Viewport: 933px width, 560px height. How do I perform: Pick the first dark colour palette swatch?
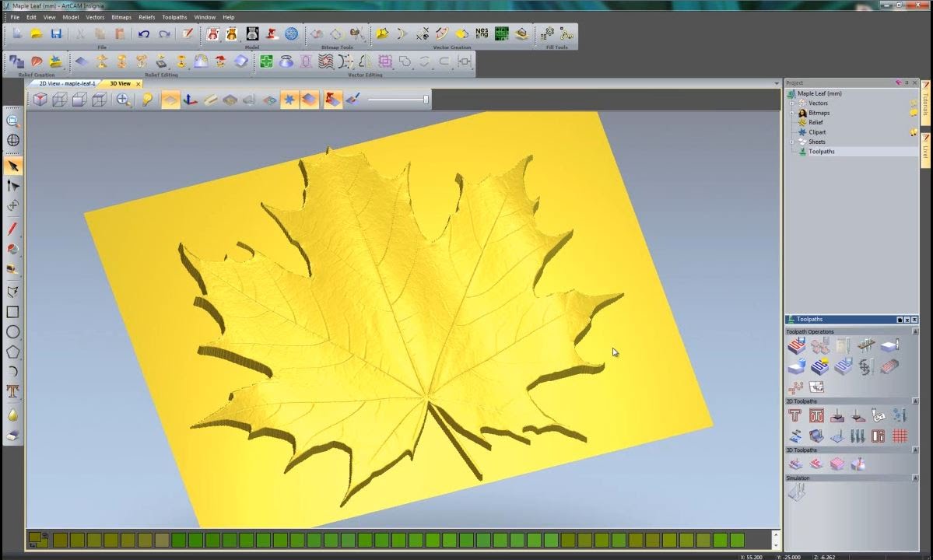point(60,540)
